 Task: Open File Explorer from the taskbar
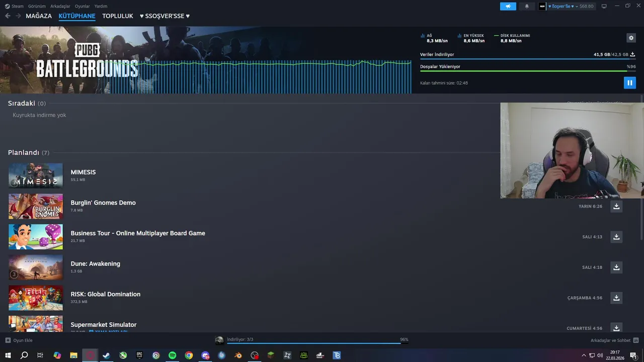coord(73,355)
